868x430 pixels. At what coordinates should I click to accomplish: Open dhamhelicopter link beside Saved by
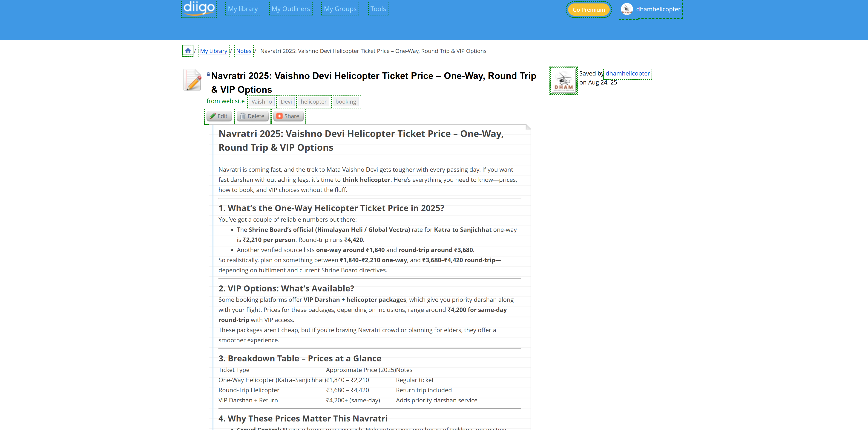627,73
